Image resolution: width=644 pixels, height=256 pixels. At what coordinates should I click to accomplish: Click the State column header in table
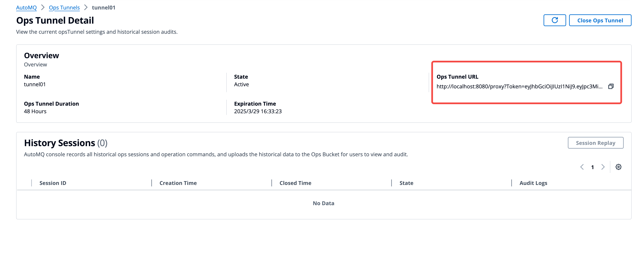click(x=406, y=183)
